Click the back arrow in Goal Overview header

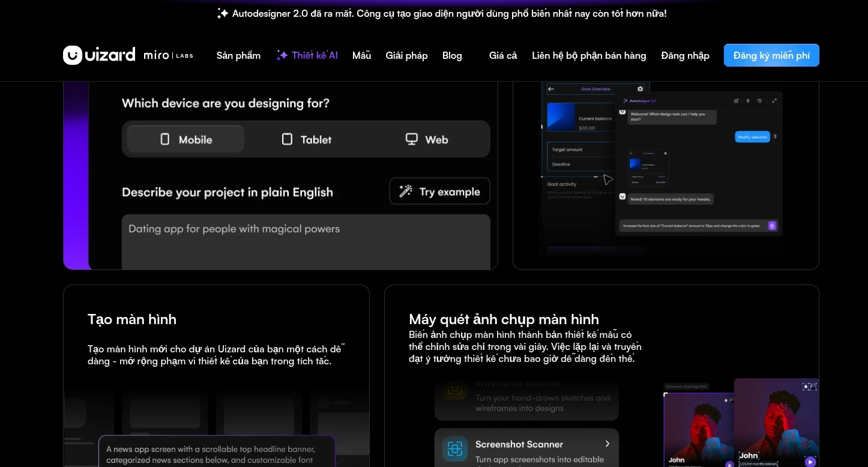(x=551, y=89)
